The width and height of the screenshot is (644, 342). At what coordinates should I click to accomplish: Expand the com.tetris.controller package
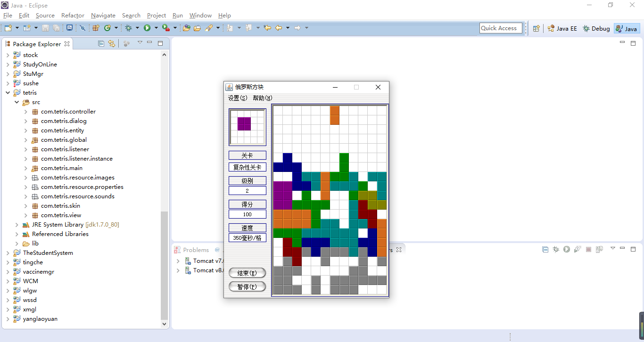(x=25, y=112)
